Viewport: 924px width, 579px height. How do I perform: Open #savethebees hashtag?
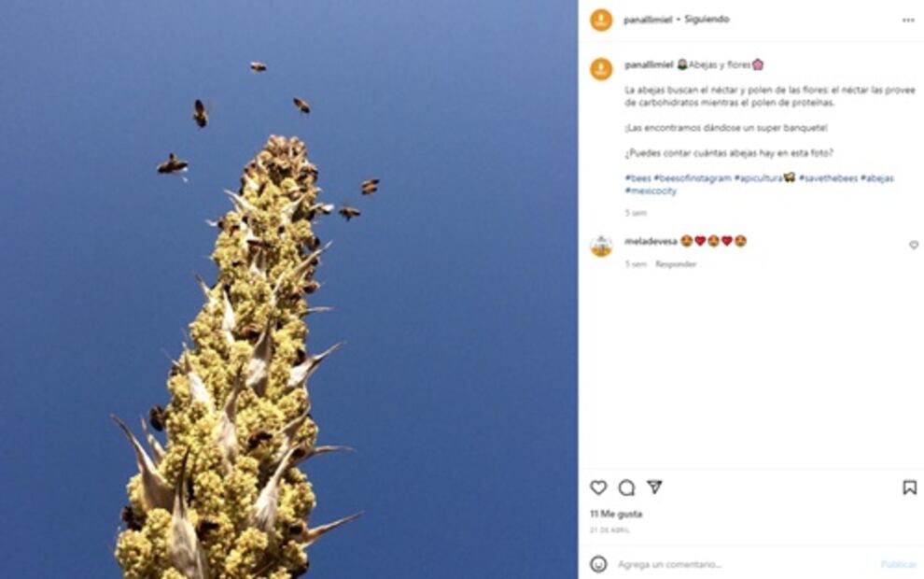coord(828,178)
